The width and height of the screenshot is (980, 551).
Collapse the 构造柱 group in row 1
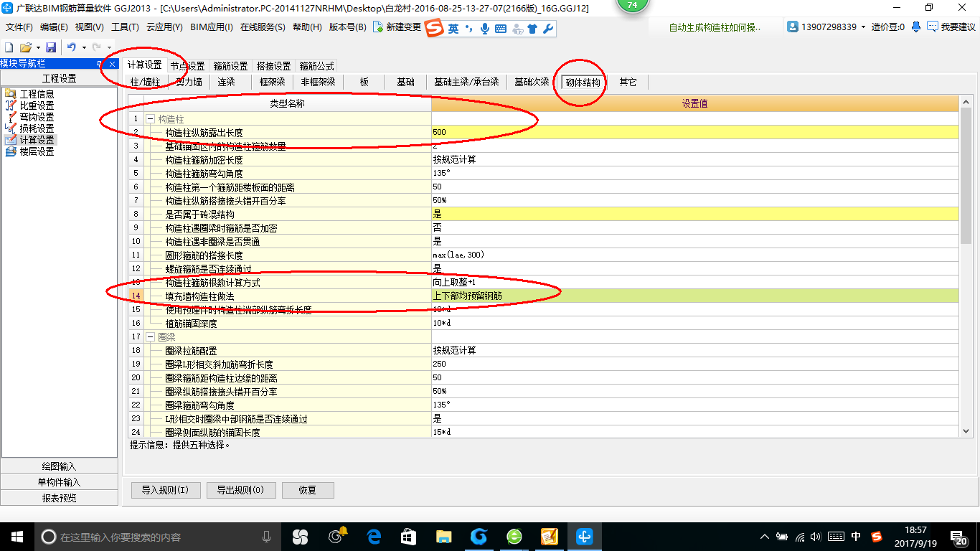[x=151, y=118]
